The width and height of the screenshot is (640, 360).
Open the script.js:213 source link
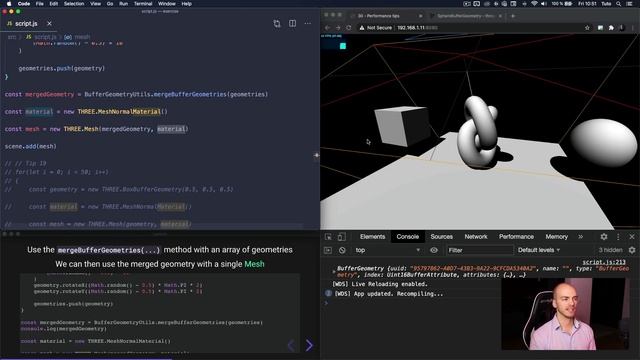coord(604,262)
